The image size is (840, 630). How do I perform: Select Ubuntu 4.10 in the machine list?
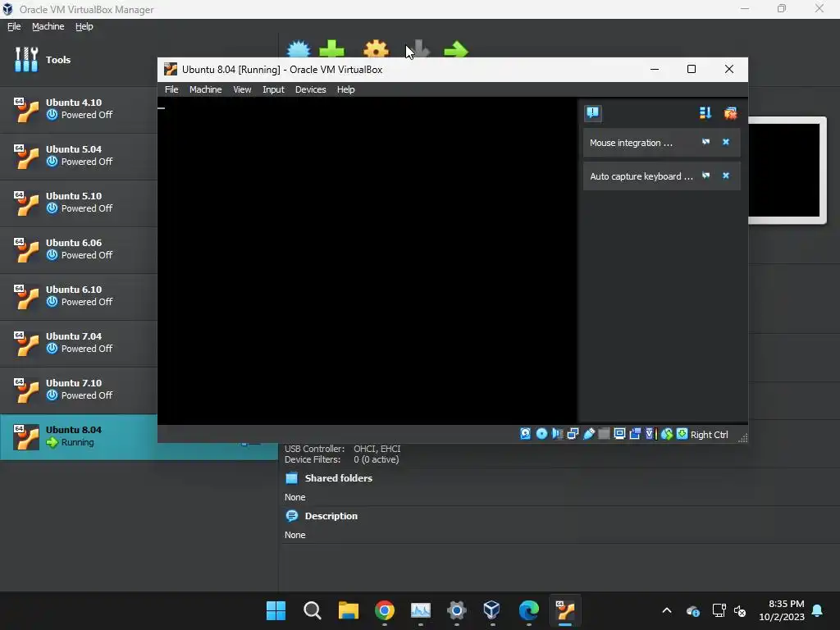[79, 109]
